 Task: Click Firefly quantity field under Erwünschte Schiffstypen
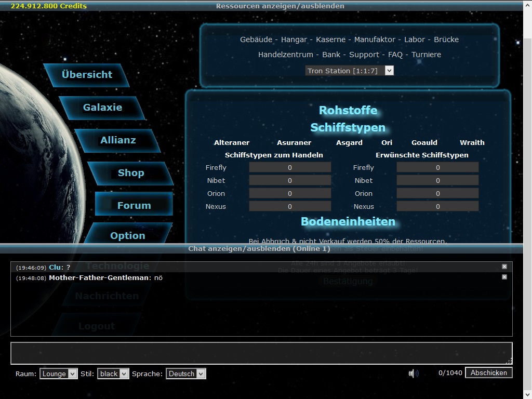[x=437, y=167]
